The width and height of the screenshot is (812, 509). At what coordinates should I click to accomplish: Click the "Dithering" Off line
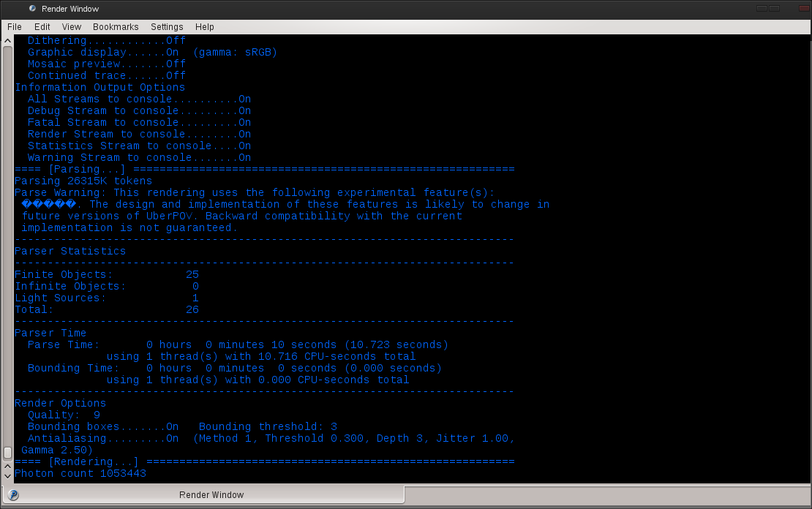[107, 40]
